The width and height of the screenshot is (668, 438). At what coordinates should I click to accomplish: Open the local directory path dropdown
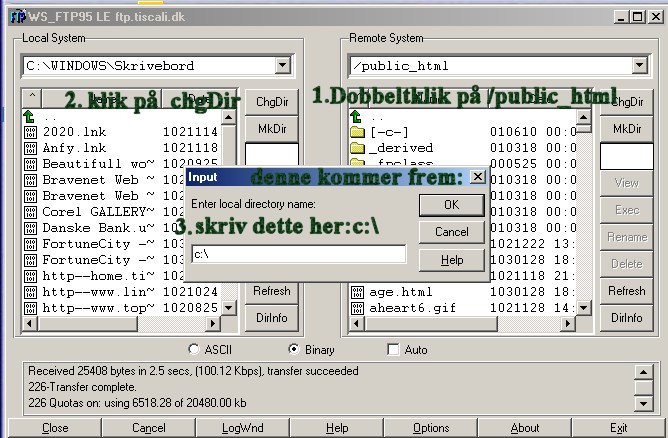pos(282,66)
